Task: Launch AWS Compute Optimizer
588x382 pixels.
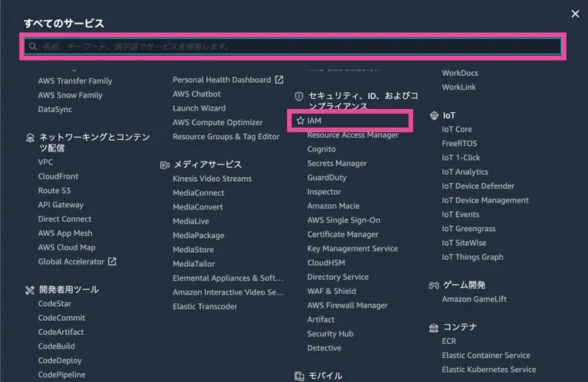Action: click(x=217, y=122)
